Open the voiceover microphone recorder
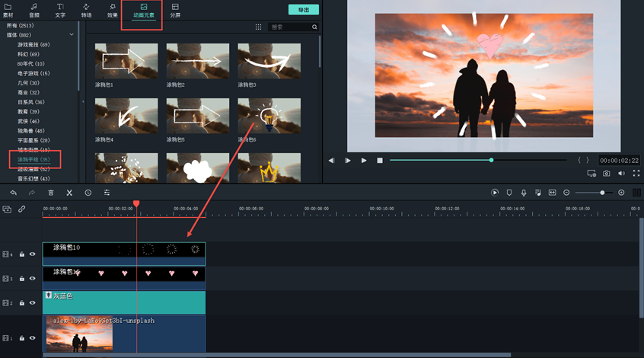Image resolution: width=644 pixels, height=358 pixels. click(x=524, y=193)
